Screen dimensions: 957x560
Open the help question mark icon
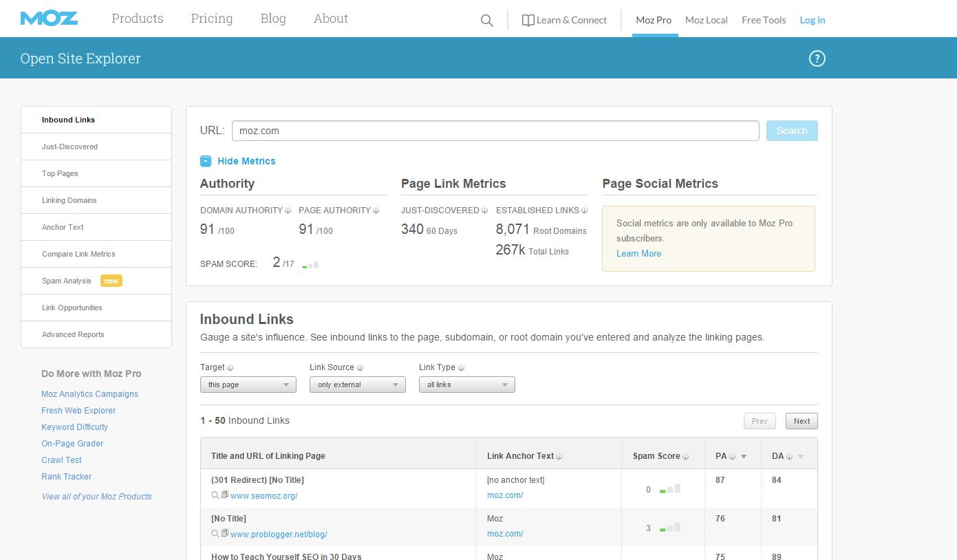coord(817,58)
